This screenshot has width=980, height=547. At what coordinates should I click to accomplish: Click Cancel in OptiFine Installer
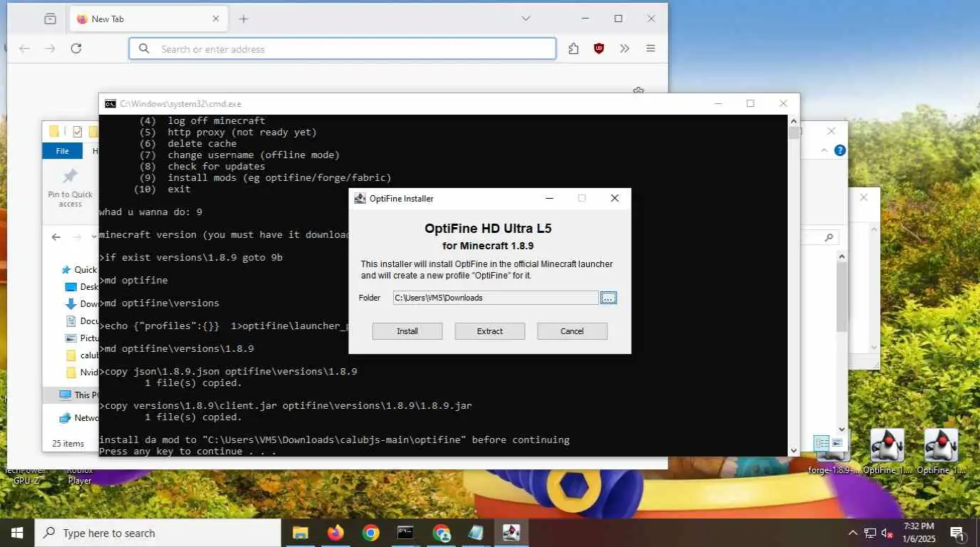coord(572,331)
